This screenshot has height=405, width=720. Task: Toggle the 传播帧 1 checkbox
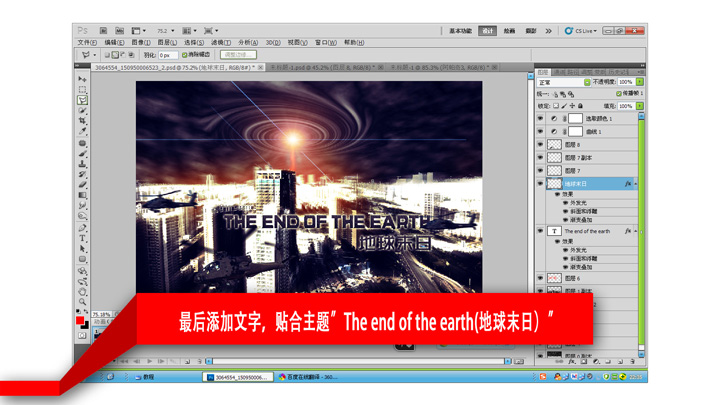click(619, 93)
